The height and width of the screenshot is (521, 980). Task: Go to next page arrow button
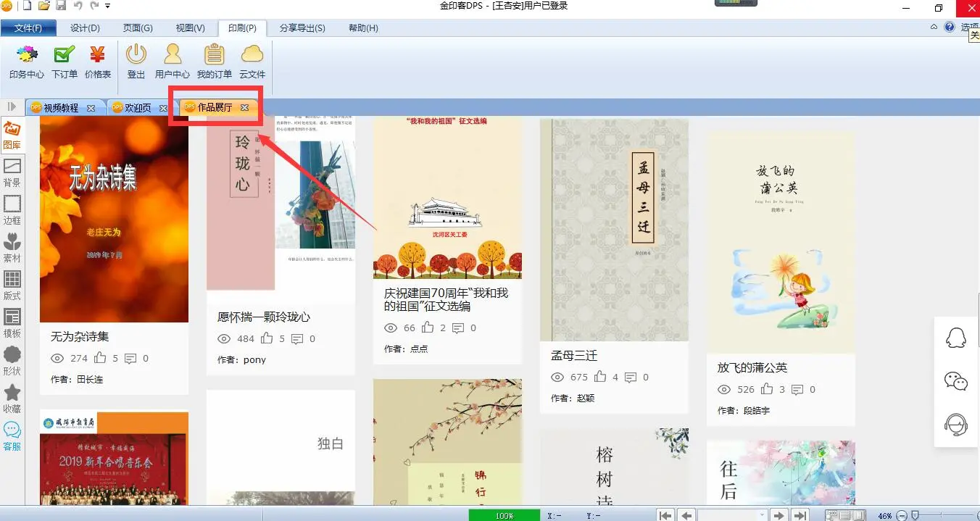(779, 515)
